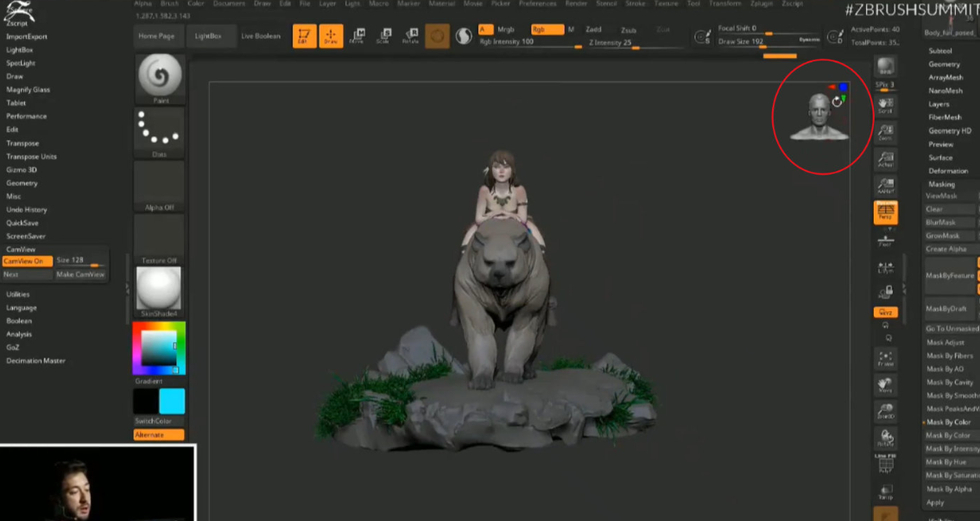Open the Zplugin menu

tap(762, 3)
